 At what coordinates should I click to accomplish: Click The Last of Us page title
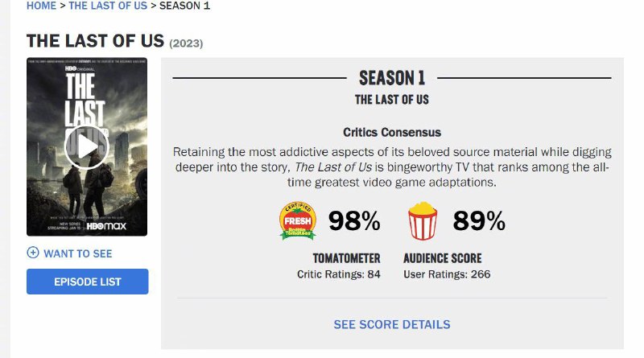click(95, 41)
